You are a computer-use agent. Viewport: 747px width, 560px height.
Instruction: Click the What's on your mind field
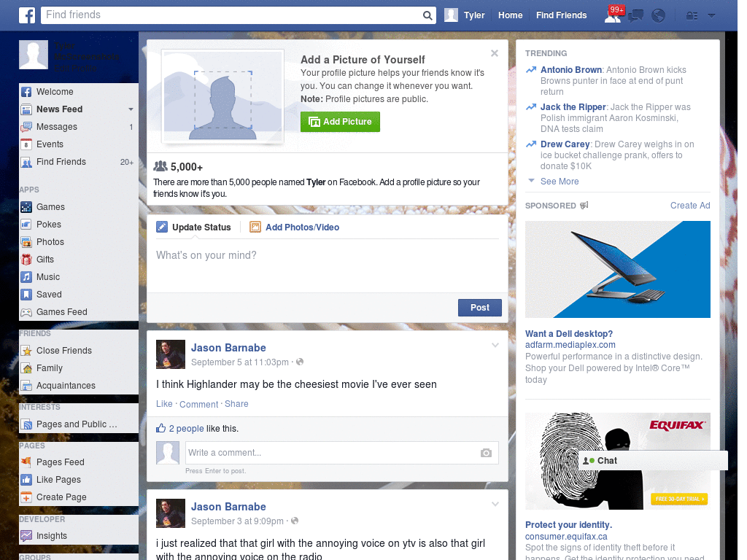point(328,265)
